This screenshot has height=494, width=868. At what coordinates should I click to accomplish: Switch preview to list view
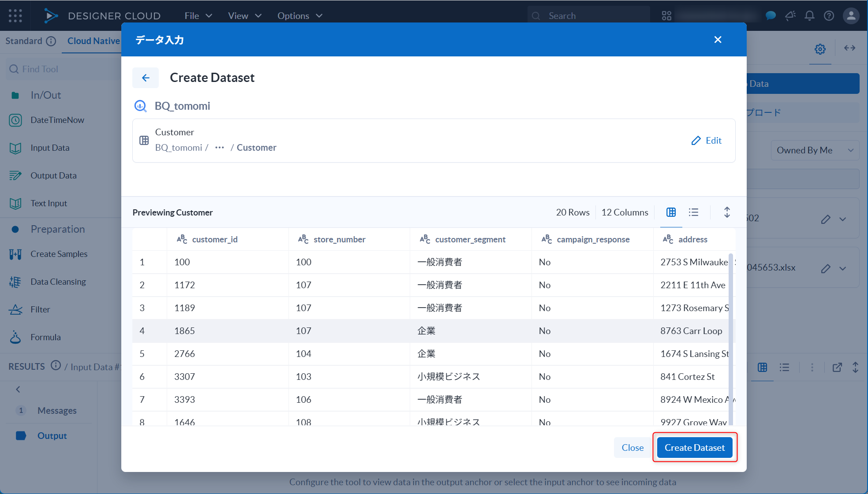(693, 212)
